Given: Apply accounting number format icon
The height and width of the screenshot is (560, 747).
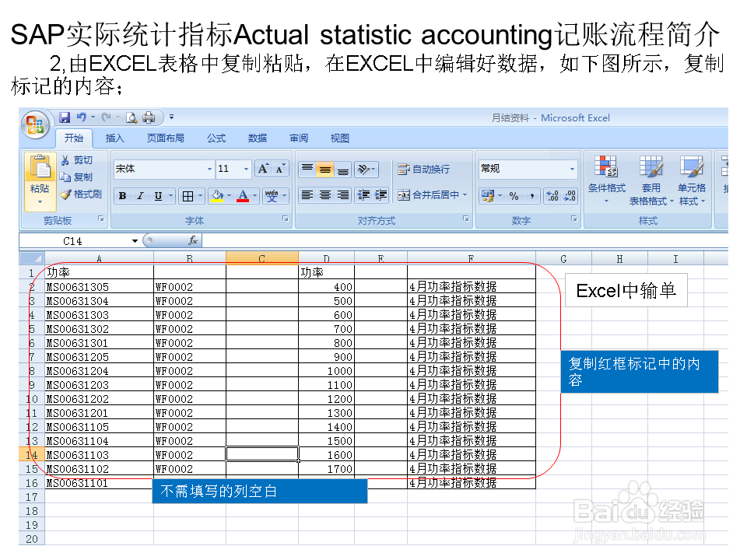Looking at the screenshot, I should click(488, 196).
